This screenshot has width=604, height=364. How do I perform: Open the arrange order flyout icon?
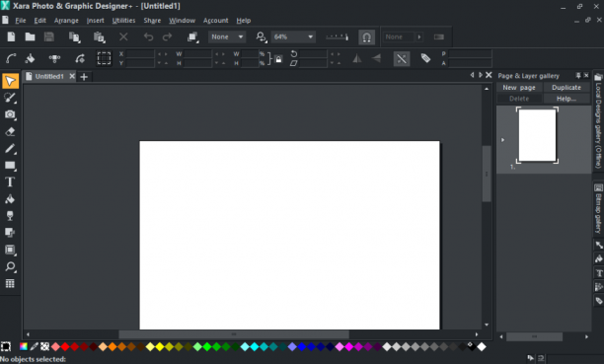coord(192,36)
